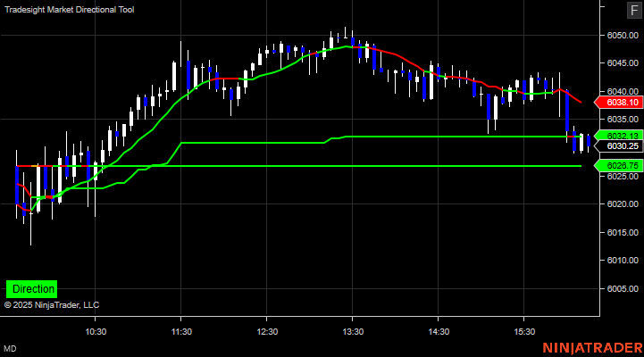644x357 pixels.
Task: Click the 6015.00 price axis label
Action: coord(623,232)
